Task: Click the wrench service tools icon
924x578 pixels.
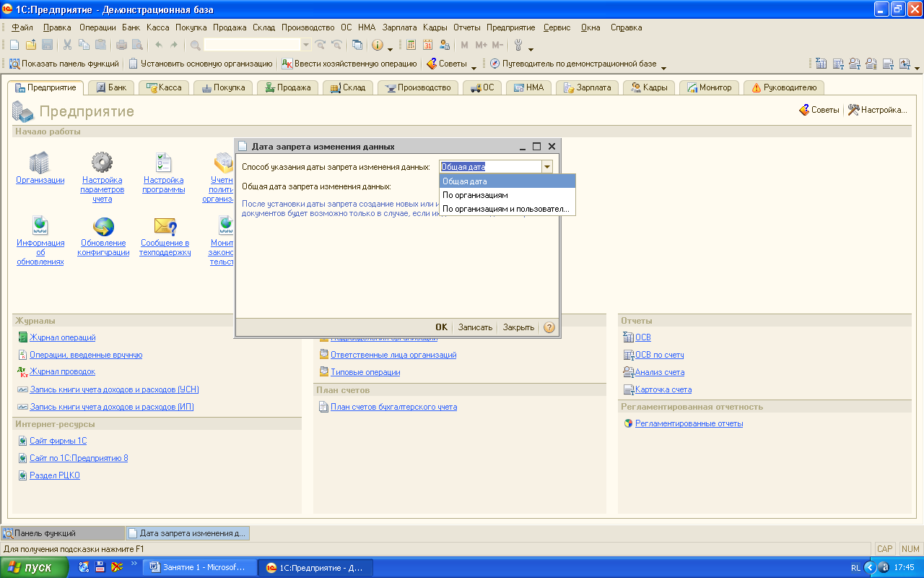Action: [x=518, y=45]
